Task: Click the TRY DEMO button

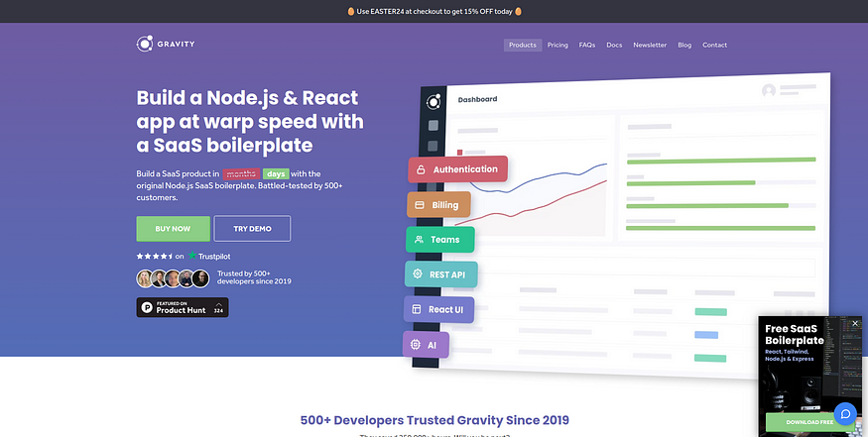Action: [252, 229]
